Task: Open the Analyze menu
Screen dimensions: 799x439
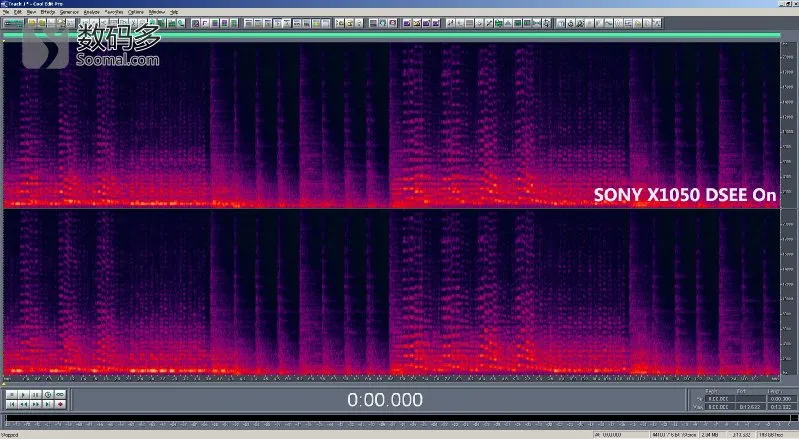Action: [91, 12]
